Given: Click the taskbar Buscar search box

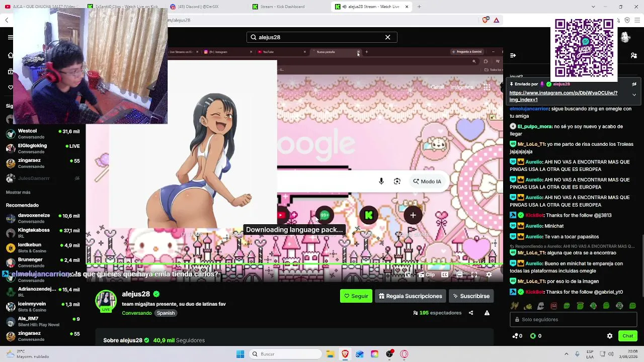Looking at the screenshot, I should click(286, 354).
